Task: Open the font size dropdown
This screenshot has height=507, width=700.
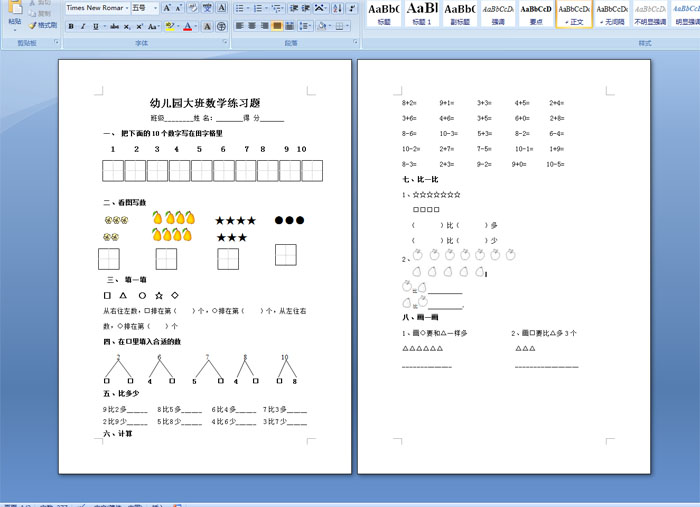Action: click(155, 8)
